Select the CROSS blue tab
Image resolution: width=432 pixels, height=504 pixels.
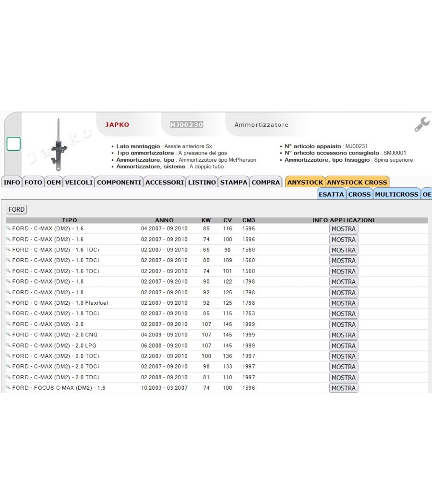pyautogui.click(x=360, y=194)
